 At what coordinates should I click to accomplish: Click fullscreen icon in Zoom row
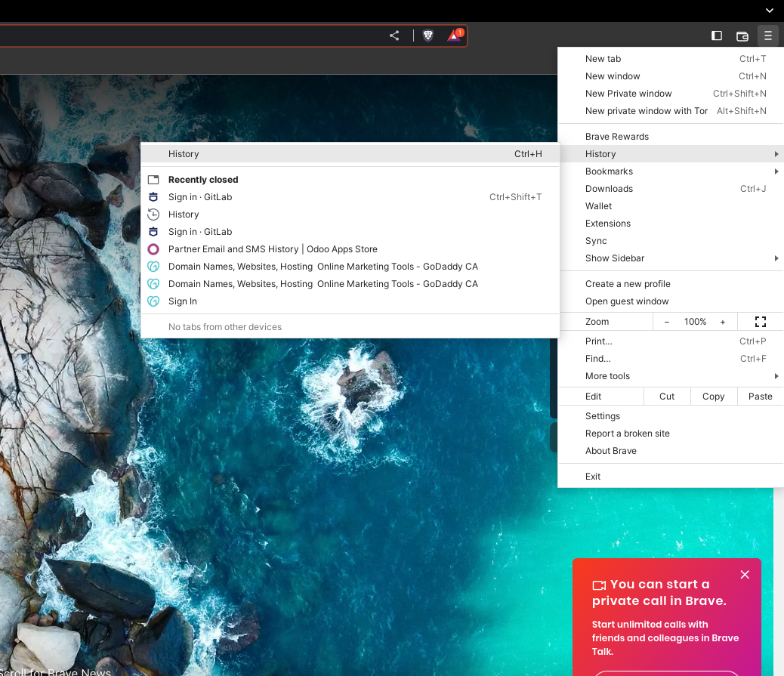[x=760, y=322]
